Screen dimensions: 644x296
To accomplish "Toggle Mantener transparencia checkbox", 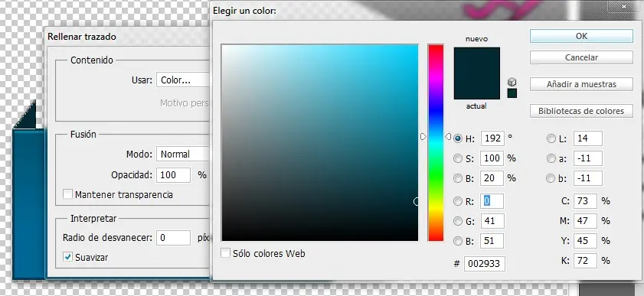I will [x=67, y=194].
